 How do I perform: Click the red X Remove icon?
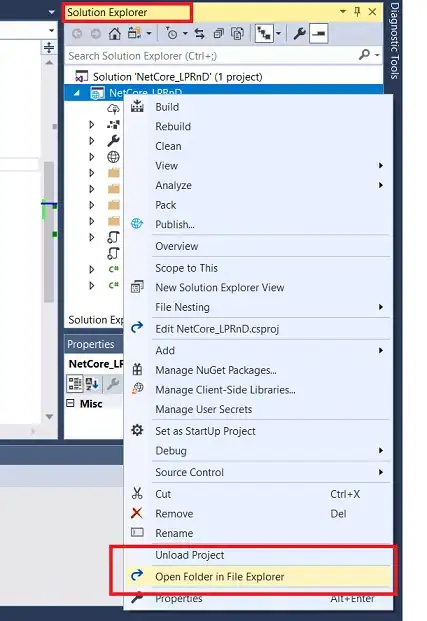click(137, 513)
